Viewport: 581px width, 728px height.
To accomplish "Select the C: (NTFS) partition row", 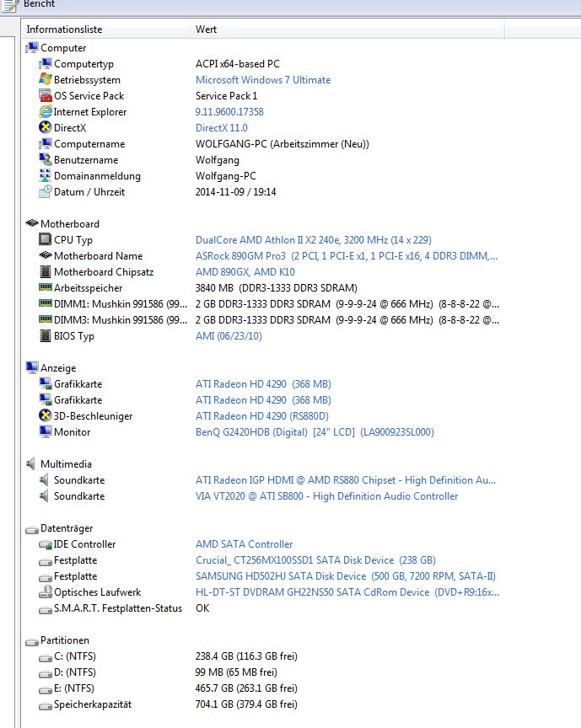I will pyautogui.click(x=262, y=656).
